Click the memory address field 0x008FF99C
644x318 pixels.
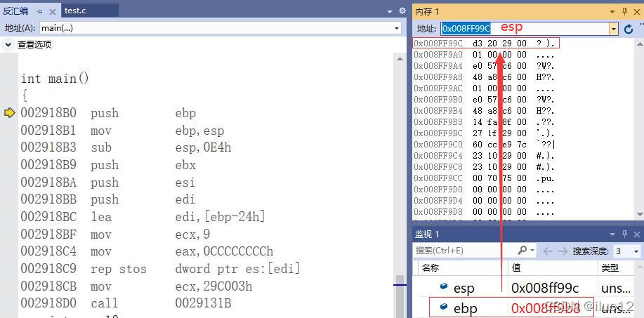pyautogui.click(x=525, y=28)
